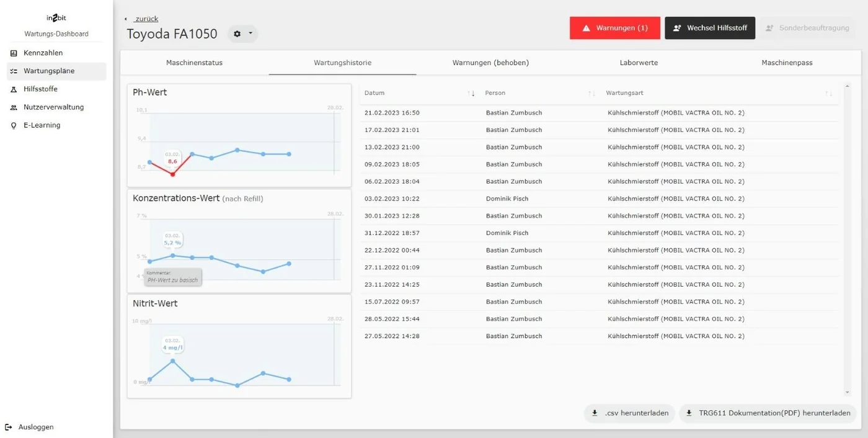
Task: Click the download icon of .csv herunterladen
Action: (595, 413)
